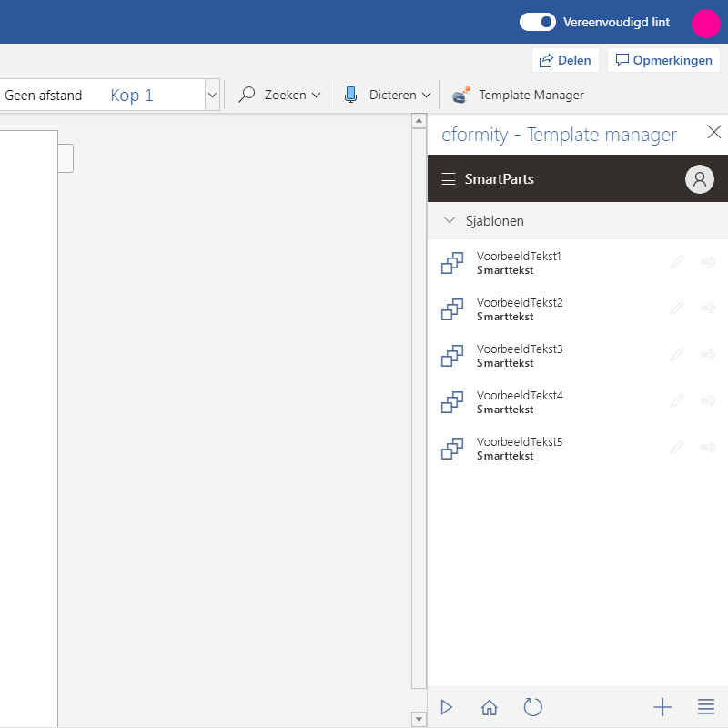
Task: Edit VoorbeeldTekst5 with pencil icon
Action: pos(677,447)
